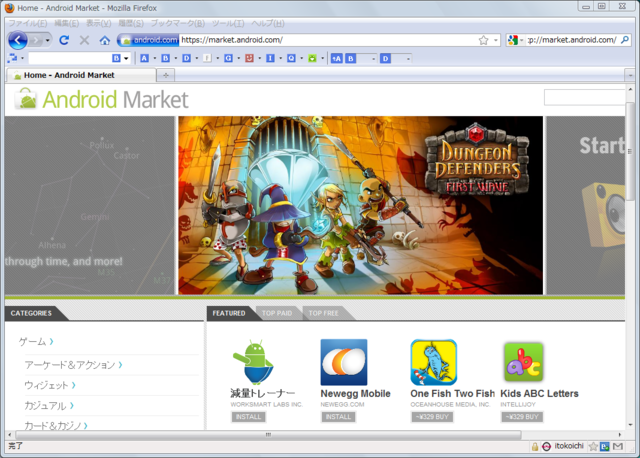
Task: Click the G icon in Hatena toolbar
Action: tap(228, 58)
